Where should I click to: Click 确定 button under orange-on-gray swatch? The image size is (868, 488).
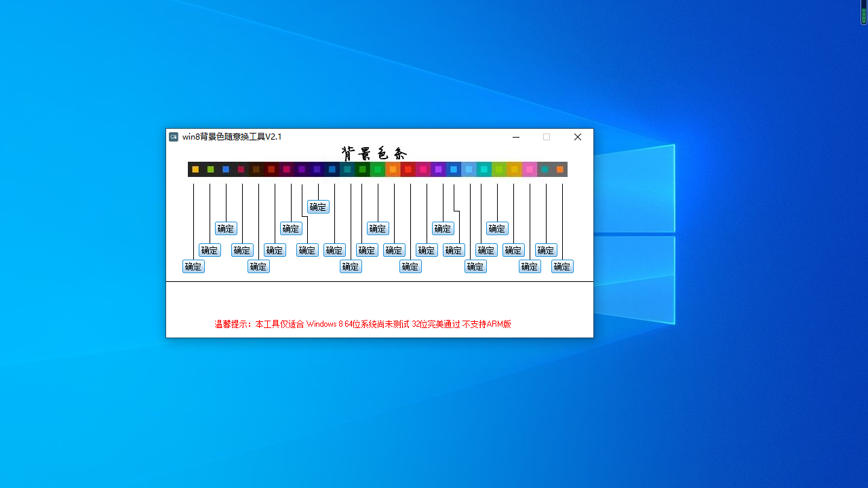[562, 266]
